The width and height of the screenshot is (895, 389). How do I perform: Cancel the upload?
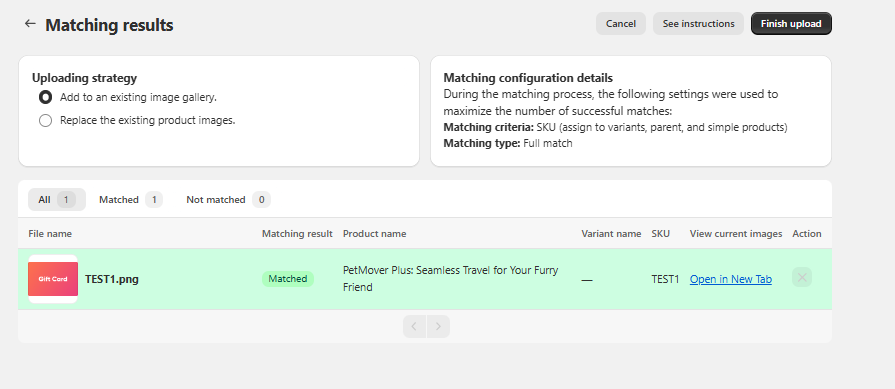tap(620, 23)
